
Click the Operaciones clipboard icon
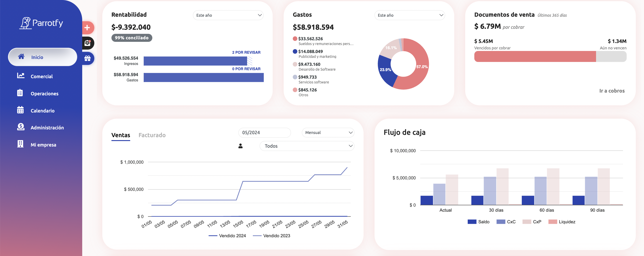[20, 93]
